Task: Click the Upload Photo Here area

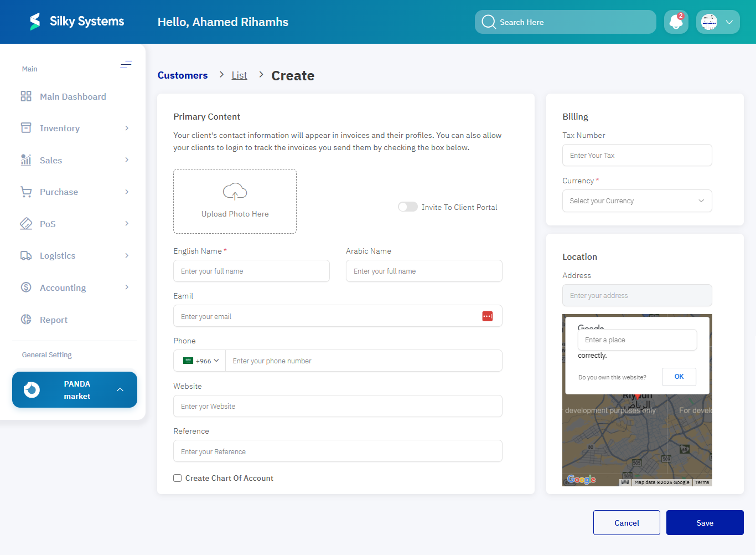Action: 235,201
